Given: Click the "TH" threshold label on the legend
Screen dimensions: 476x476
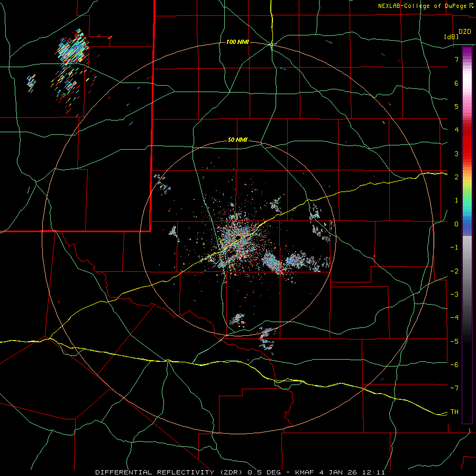Looking at the screenshot, I should coord(454,412).
